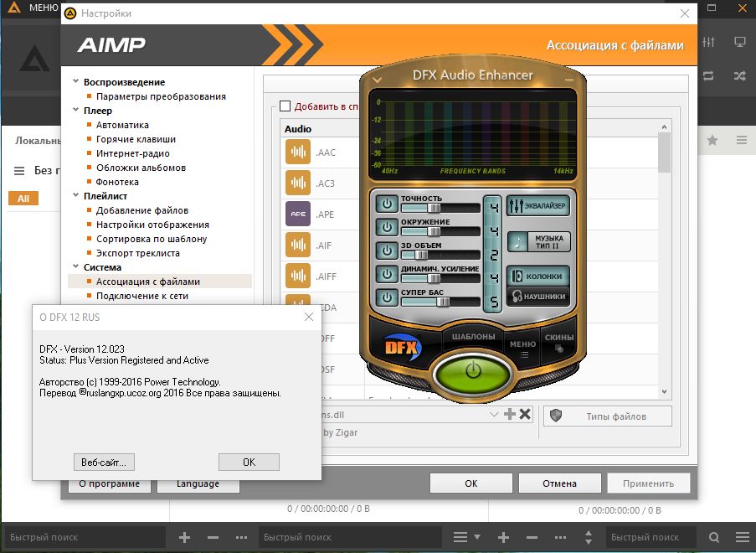Minimize the DFX Audio Enhancer with dash icon
This screenshot has height=553, width=756.
(569, 80)
